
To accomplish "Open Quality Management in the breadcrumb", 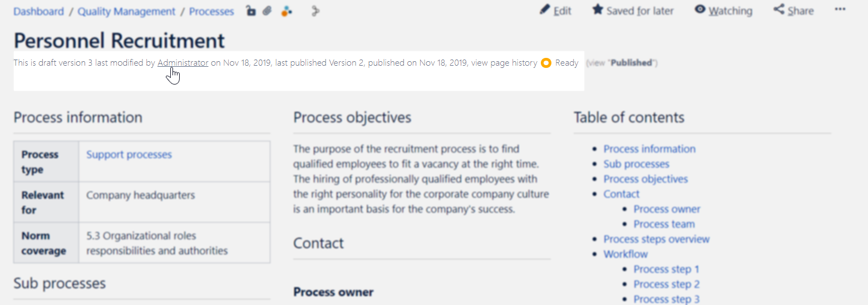I will [126, 11].
